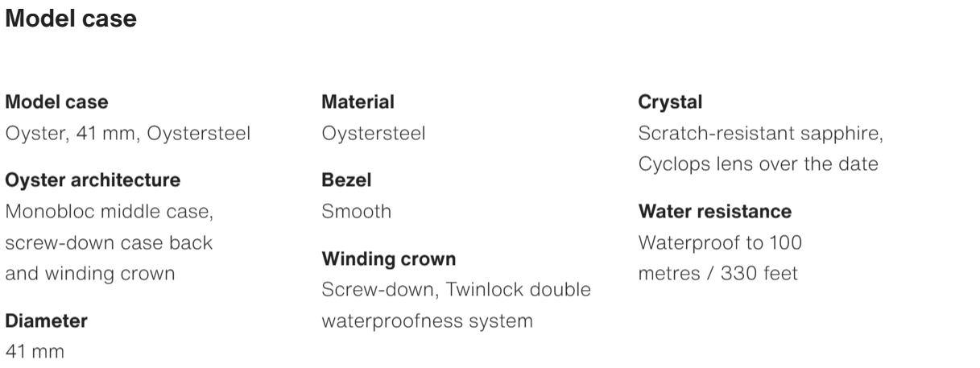
Task: Click the "Oystersteel" value under Material
Action: pyautogui.click(x=373, y=133)
